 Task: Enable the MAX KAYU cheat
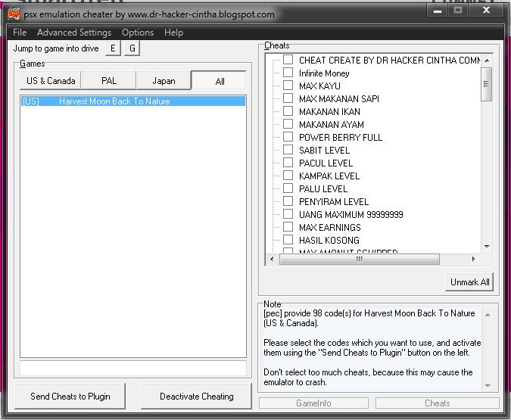[288, 86]
